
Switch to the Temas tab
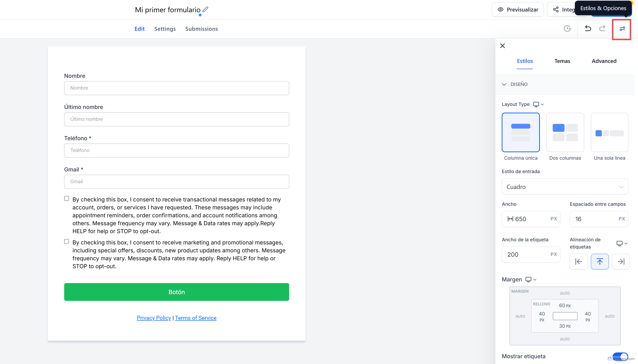tap(562, 61)
